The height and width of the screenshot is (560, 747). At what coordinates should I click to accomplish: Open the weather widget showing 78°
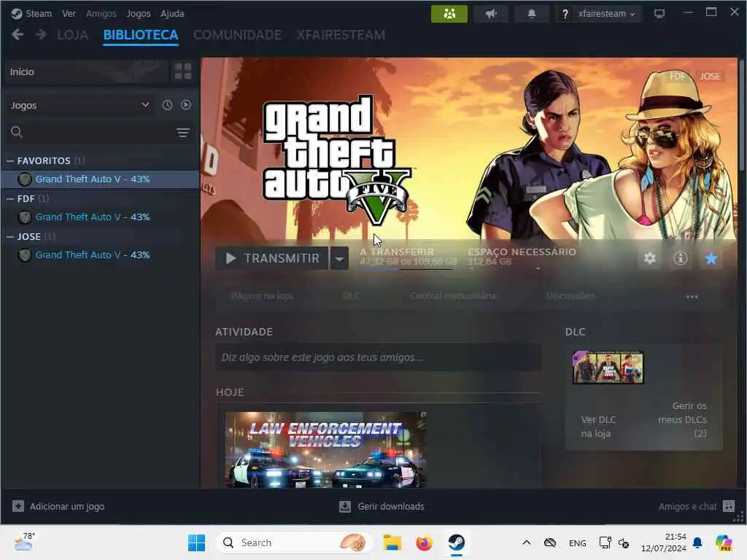[24, 542]
